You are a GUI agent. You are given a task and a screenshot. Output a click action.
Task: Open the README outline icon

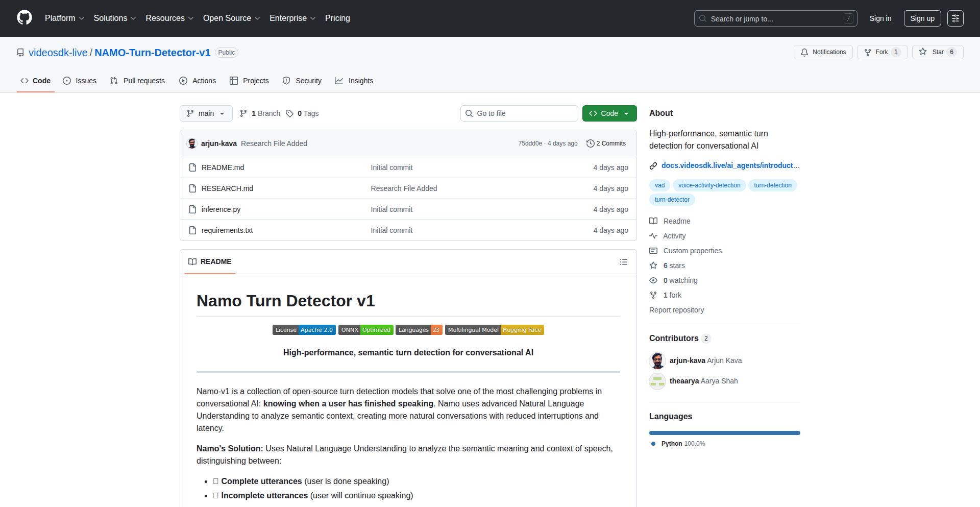623,262
